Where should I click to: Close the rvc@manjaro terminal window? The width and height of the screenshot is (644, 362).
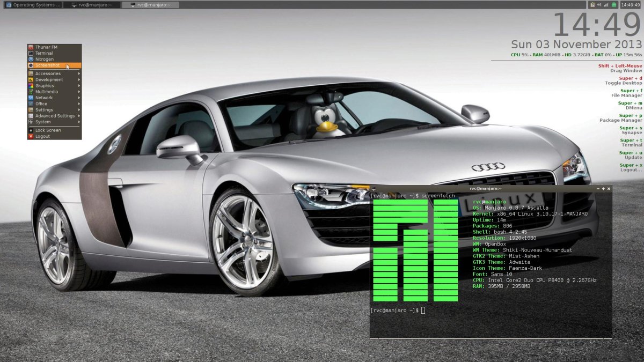(609, 189)
